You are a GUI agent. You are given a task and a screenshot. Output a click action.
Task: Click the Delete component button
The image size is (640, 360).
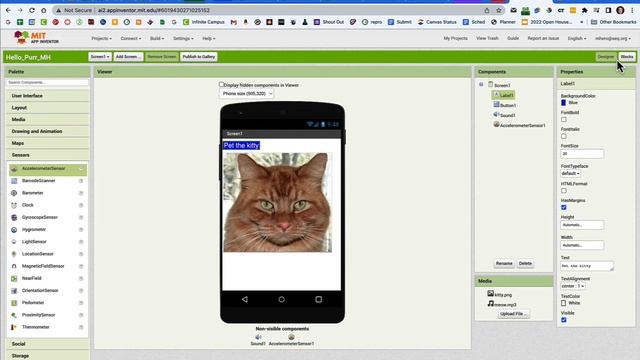point(525,263)
